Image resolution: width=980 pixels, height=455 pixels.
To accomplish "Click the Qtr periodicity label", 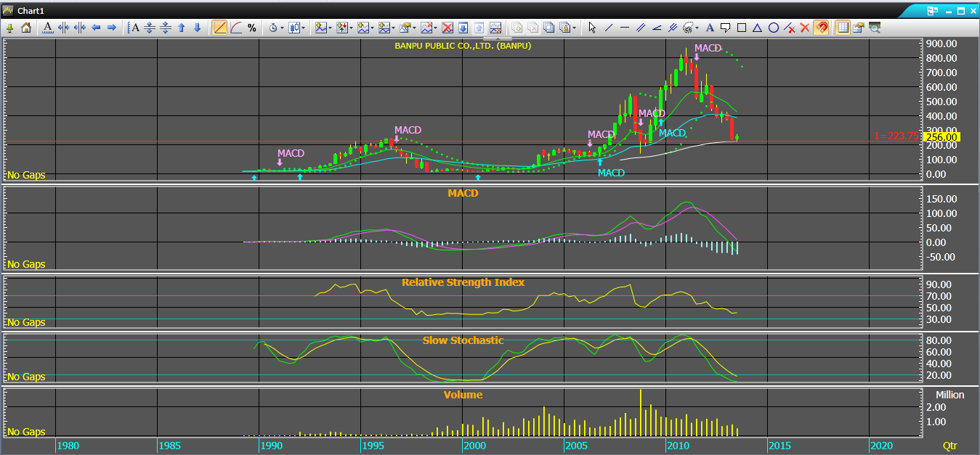I will tap(950, 445).
